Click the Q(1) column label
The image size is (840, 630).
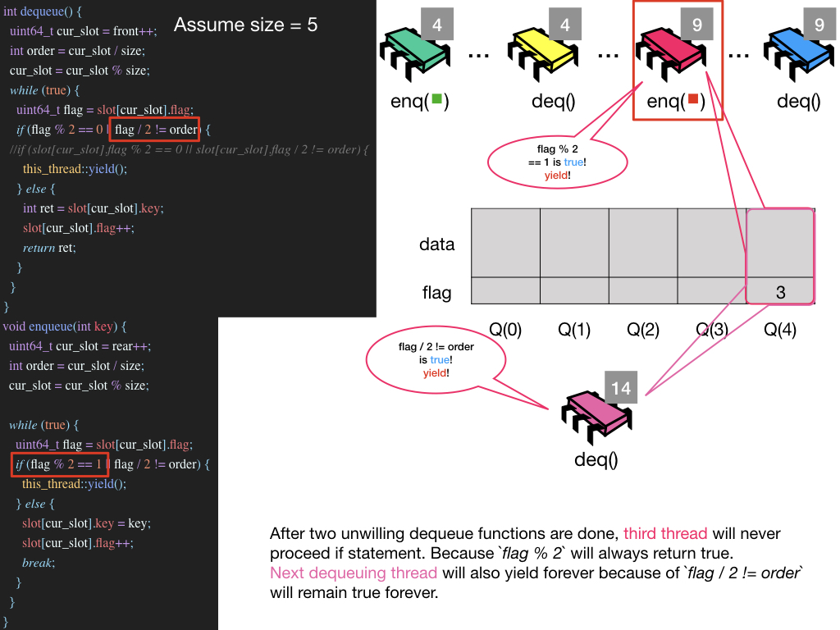click(574, 330)
